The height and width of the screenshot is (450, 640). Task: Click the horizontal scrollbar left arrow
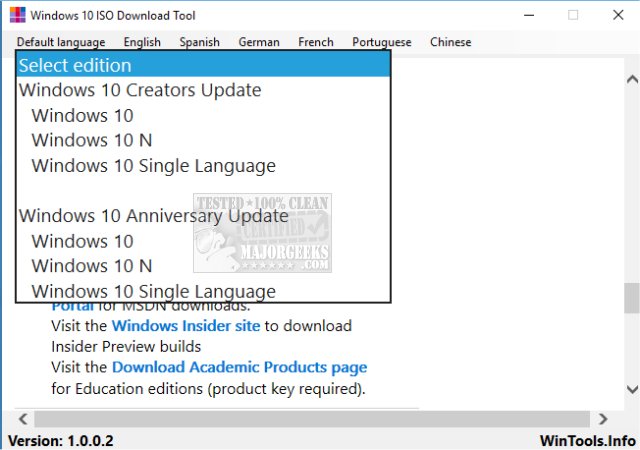click(23, 419)
